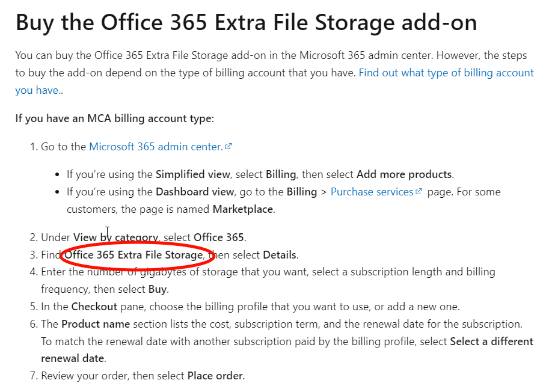
Task: Click the circled 'Office 365 Extra File Storage' text
Action: [x=133, y=255]
